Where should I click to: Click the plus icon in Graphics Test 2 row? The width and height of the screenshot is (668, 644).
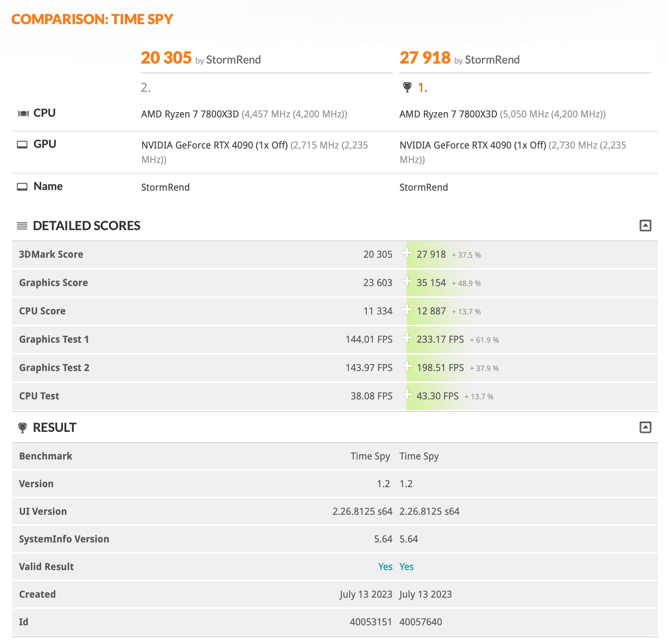(x=407, y=366)
